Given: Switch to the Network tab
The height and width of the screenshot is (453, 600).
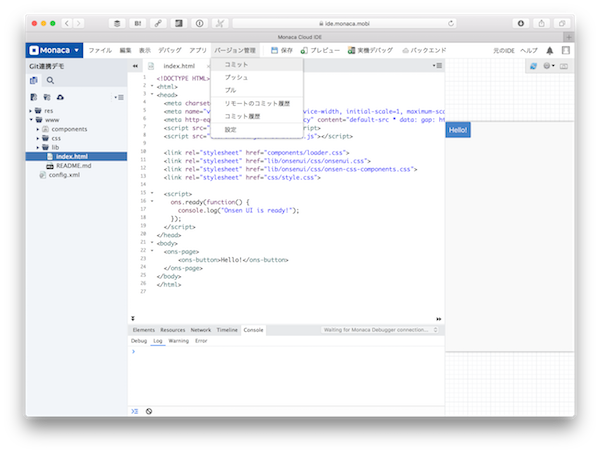Looking at the screenshot, I should click(x=201, y=330).
